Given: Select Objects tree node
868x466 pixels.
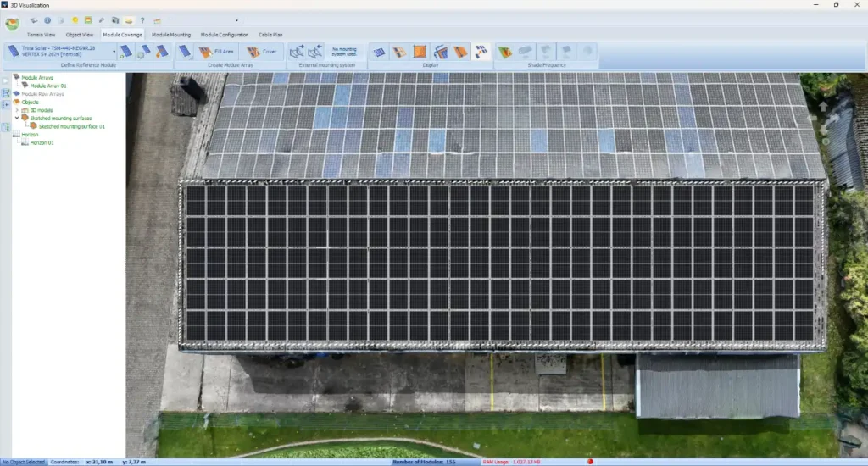Looking at the screenshot, I should [x=30, y=102].
